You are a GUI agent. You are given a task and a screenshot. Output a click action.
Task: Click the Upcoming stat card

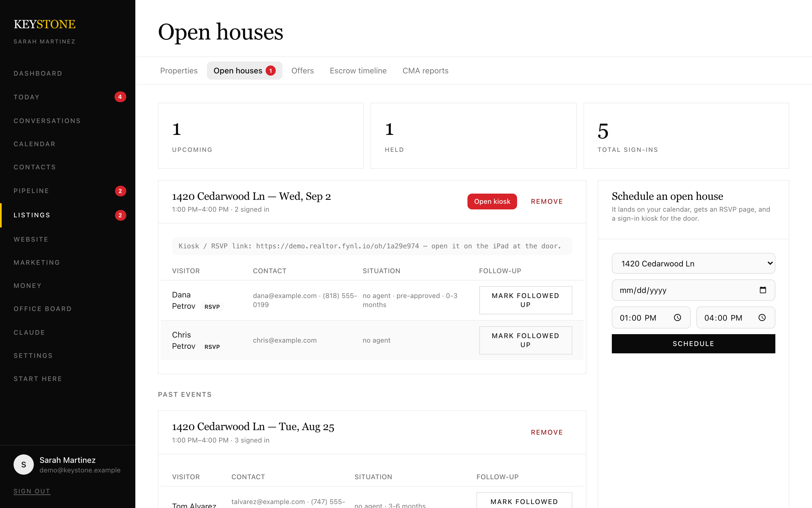coord(261,136)
